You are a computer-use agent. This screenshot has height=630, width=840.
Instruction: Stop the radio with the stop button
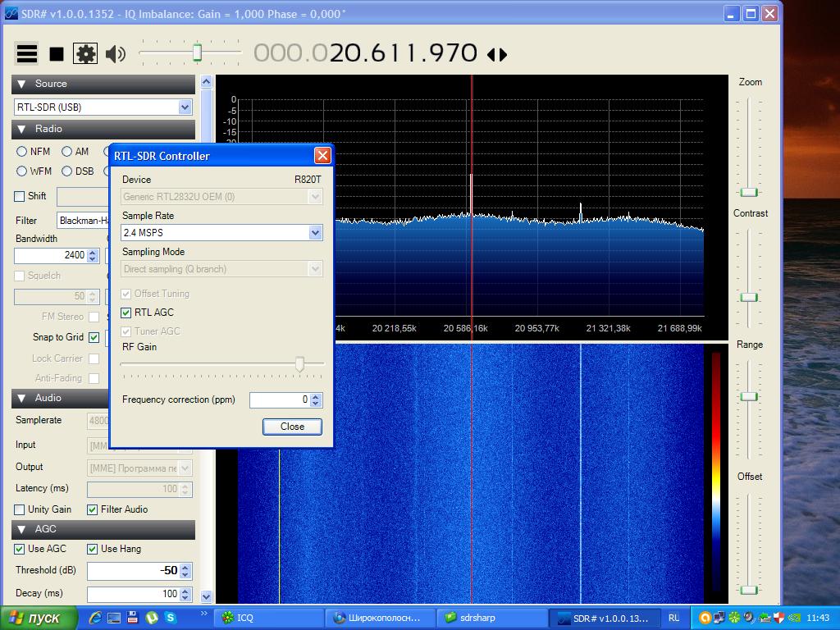click(x=57, y=53)
